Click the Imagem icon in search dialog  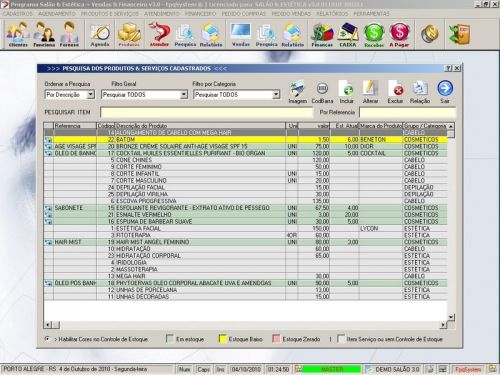click(297, 92)
